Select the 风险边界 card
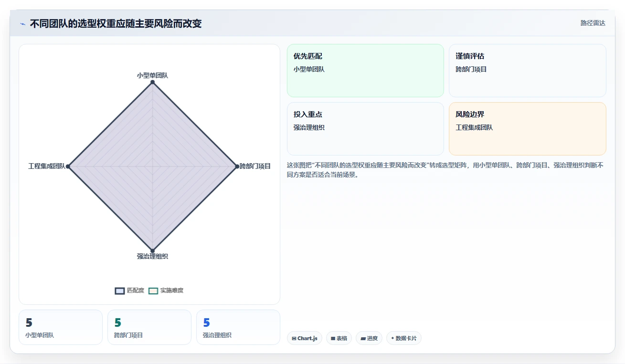The height and width of the screenshot is (364, 625). [x=528, y=129]
